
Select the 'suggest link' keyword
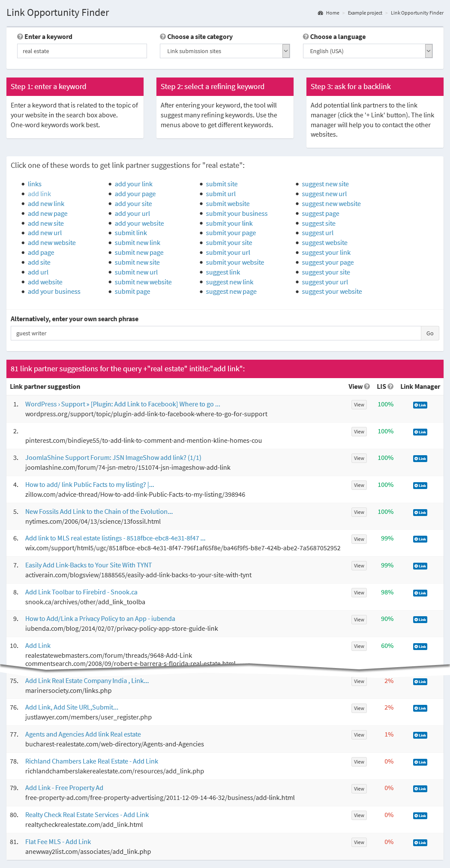click(223, 272)
